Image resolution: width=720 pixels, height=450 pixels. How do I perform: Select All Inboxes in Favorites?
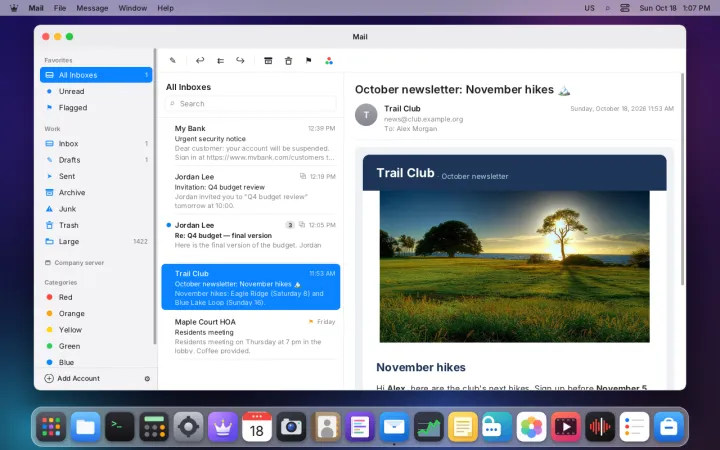pos(96,75)
